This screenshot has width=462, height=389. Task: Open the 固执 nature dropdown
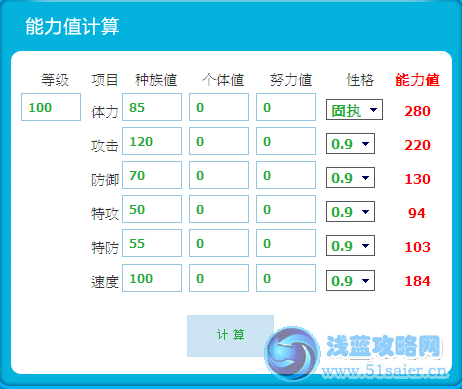pyautogui.click(x=354, y=109)
